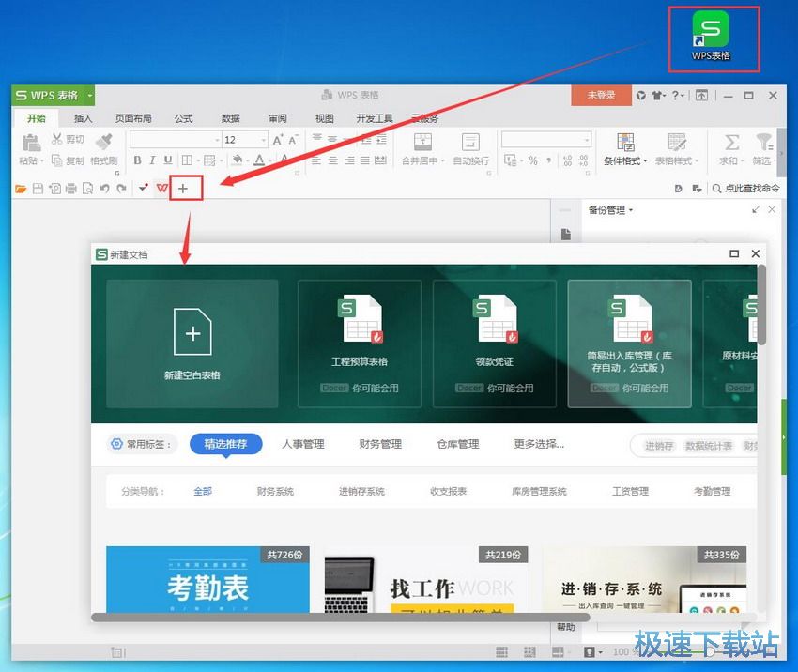
Task: Select the 精选推荐 tag tab
Action: point(226,444)
